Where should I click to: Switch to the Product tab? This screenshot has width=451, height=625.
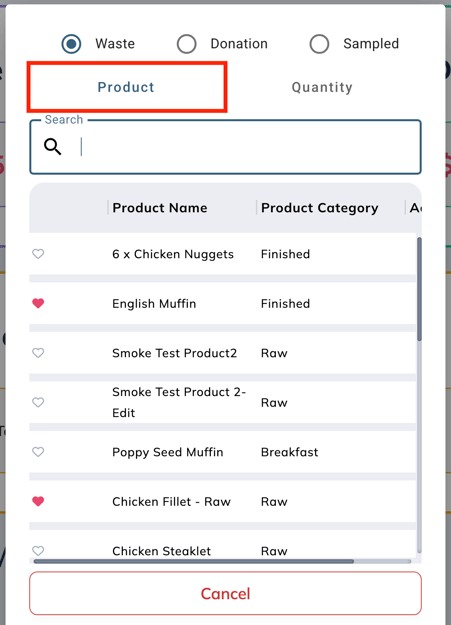tap(127, 87)
